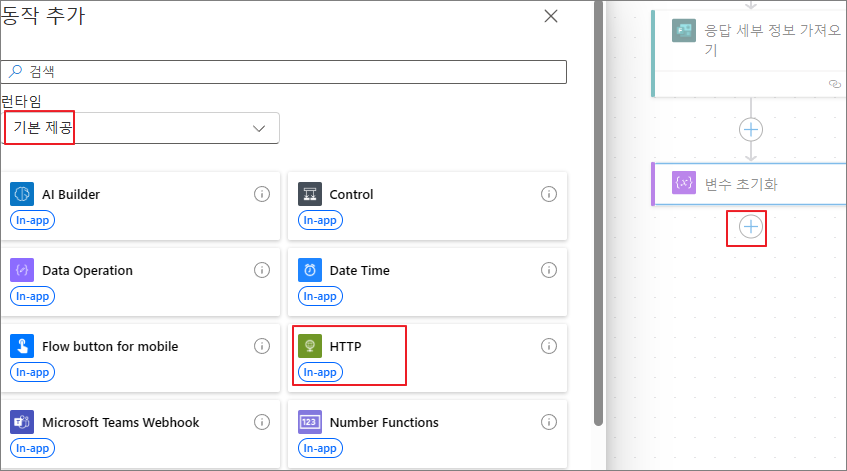Click the Control connector icon
This screenshot has height=471, width=847.
[x=310, y=194]
